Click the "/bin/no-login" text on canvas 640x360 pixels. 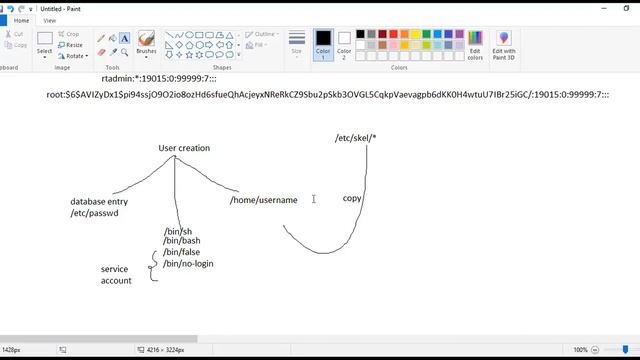click(188, 264)
